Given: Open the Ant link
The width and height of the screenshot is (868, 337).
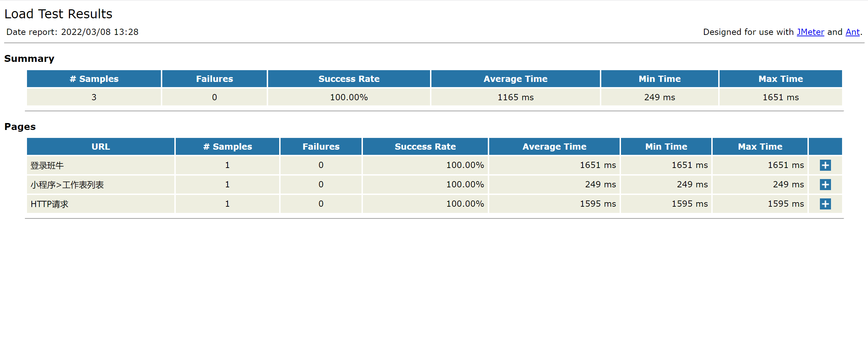Looking at the screenshot, I should (x=852, y=32).
